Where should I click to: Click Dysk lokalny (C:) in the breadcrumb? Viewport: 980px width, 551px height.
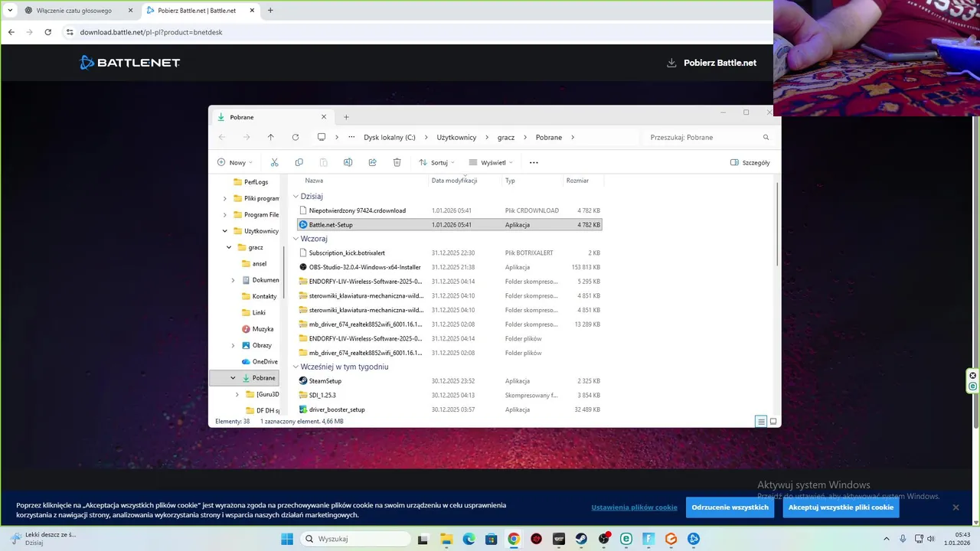click(390, 138)
